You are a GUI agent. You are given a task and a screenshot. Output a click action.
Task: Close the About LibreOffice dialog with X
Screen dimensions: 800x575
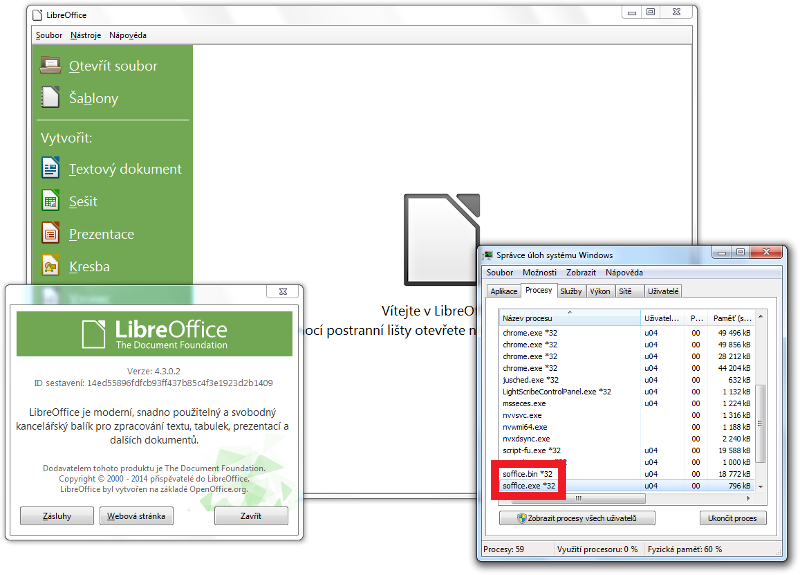(283, 291)
